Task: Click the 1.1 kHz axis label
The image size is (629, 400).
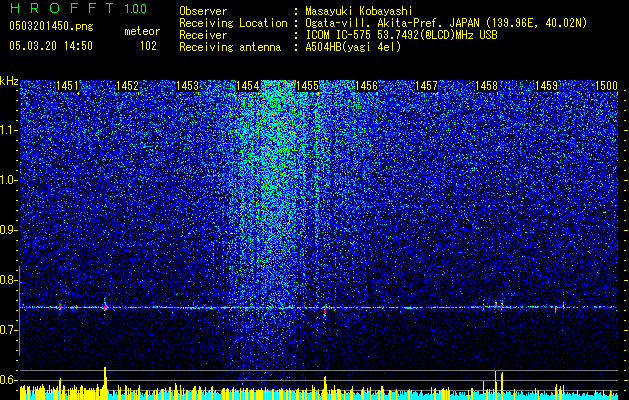Action: coord(9,130)
